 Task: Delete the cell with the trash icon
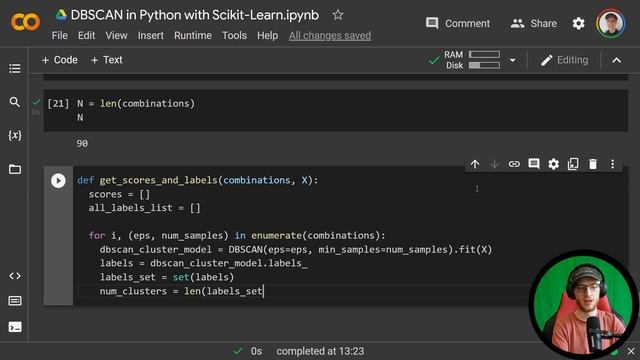[593, 164]
